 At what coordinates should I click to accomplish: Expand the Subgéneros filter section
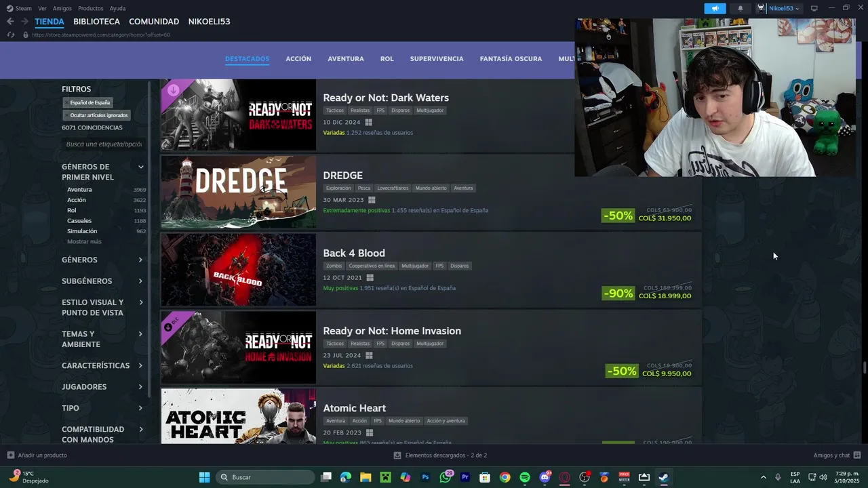coord(103,281)
